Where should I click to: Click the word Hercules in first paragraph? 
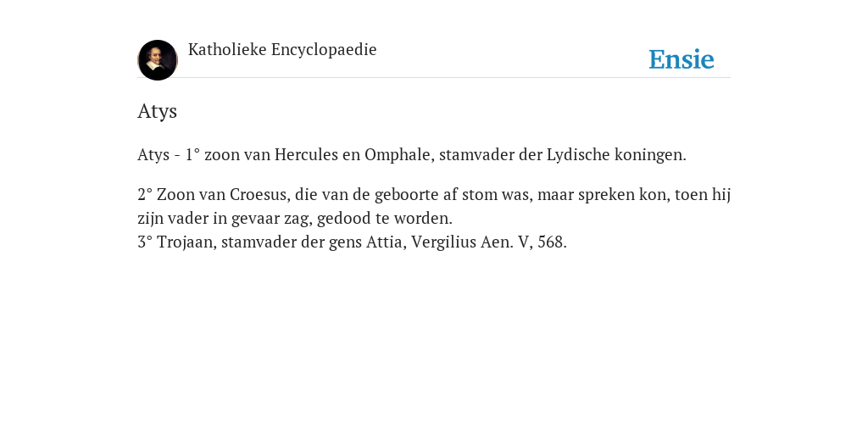[x=306, y=154]
